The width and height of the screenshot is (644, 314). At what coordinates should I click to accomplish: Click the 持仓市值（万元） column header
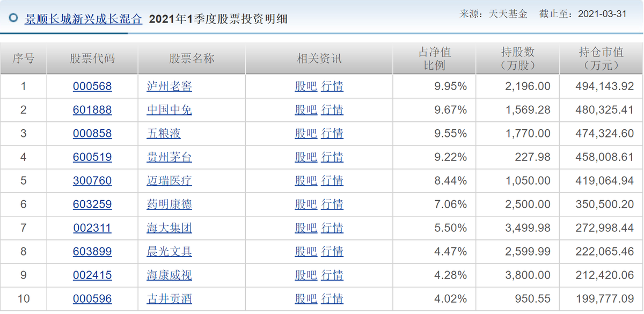tap(601, 59)
